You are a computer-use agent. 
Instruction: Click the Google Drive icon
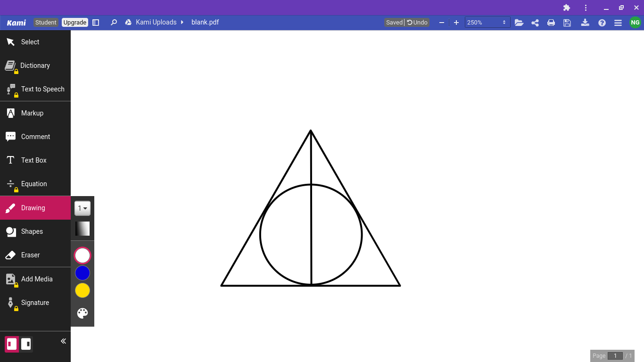[x=128, y=23]
